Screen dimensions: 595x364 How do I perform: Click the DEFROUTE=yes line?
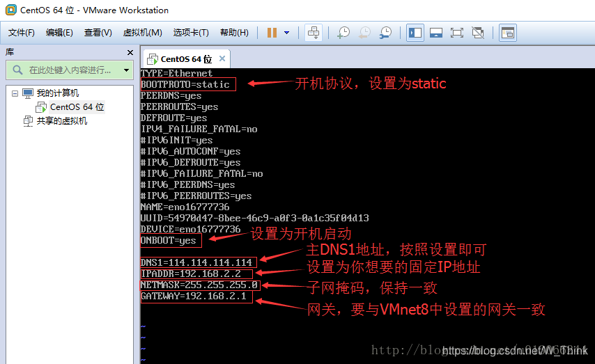tap(173, 118)
